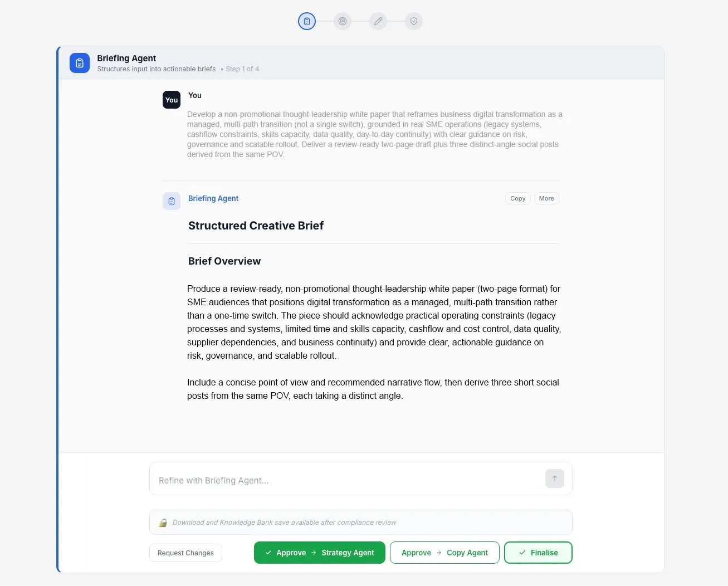
Task: Approve and send to Strategy Agent
Action: tap(320, 553)
